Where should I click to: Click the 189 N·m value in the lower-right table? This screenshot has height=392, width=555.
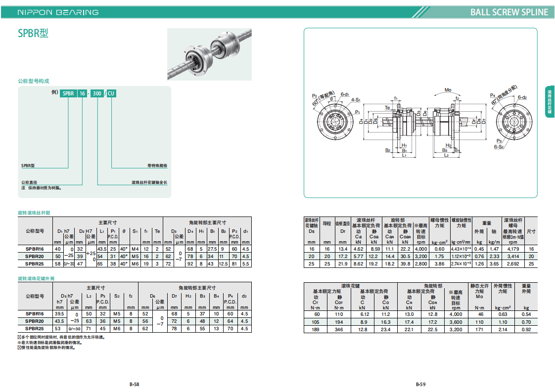(316, 329)
